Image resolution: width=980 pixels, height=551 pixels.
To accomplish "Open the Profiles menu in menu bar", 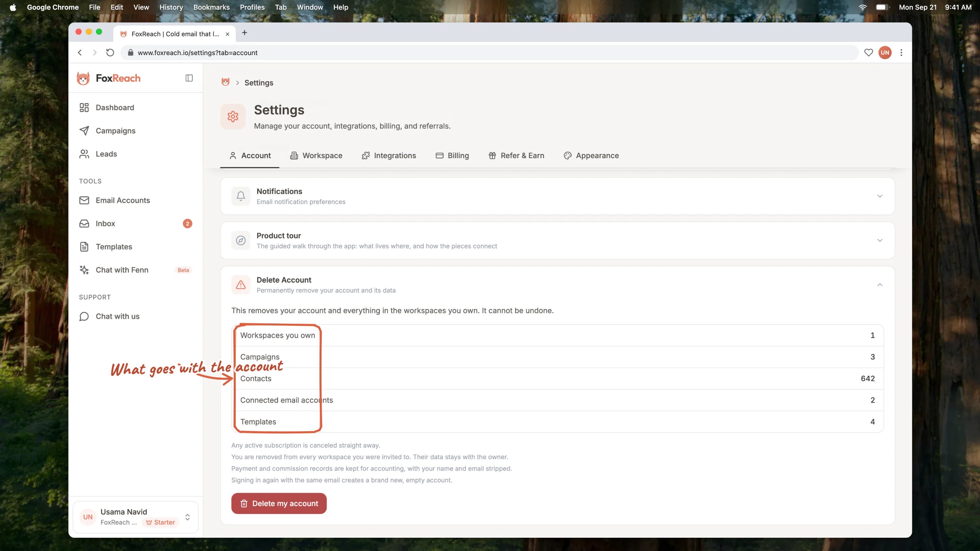I will (252, 7).
